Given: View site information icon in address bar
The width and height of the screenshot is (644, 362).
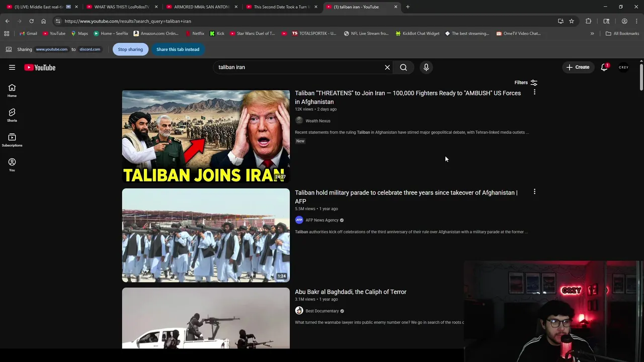Looking at the screenshot, I should (57, 21).
